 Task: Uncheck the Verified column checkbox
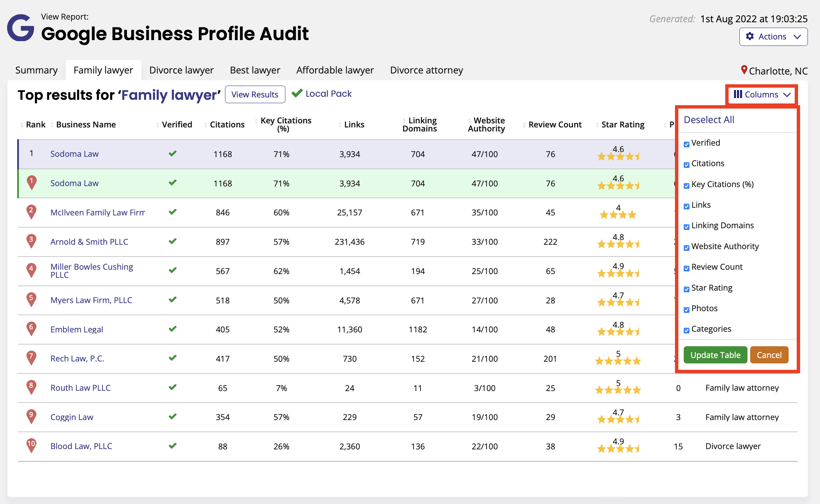(x=686, y=144)
